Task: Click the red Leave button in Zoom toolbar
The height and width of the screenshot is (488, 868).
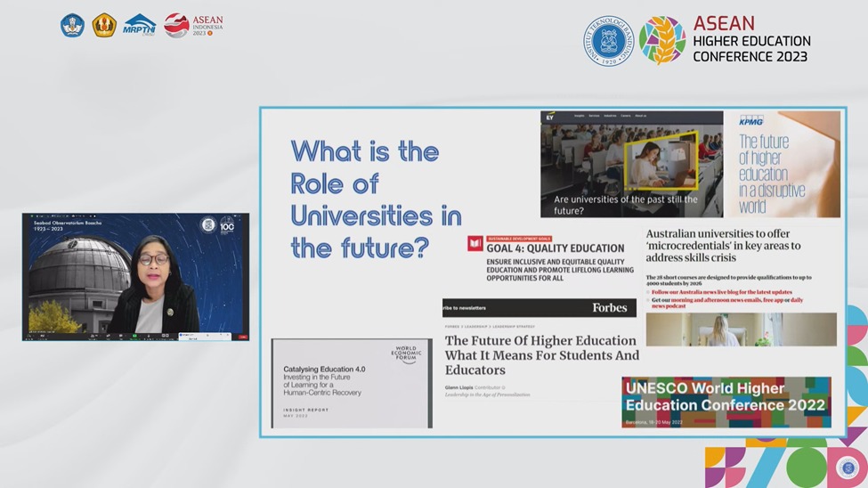Action: point(242,337)
